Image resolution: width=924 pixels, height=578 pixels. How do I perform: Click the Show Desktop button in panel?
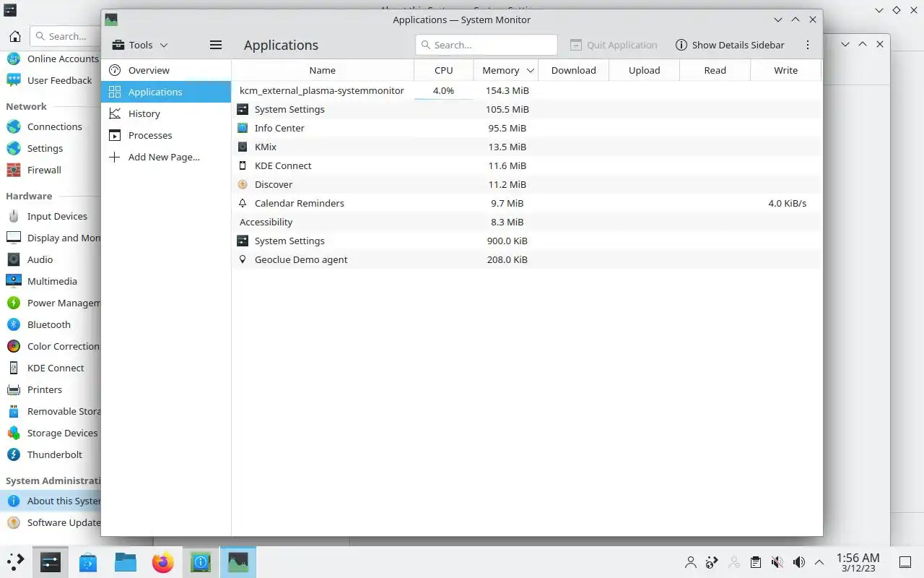(905, 561)
